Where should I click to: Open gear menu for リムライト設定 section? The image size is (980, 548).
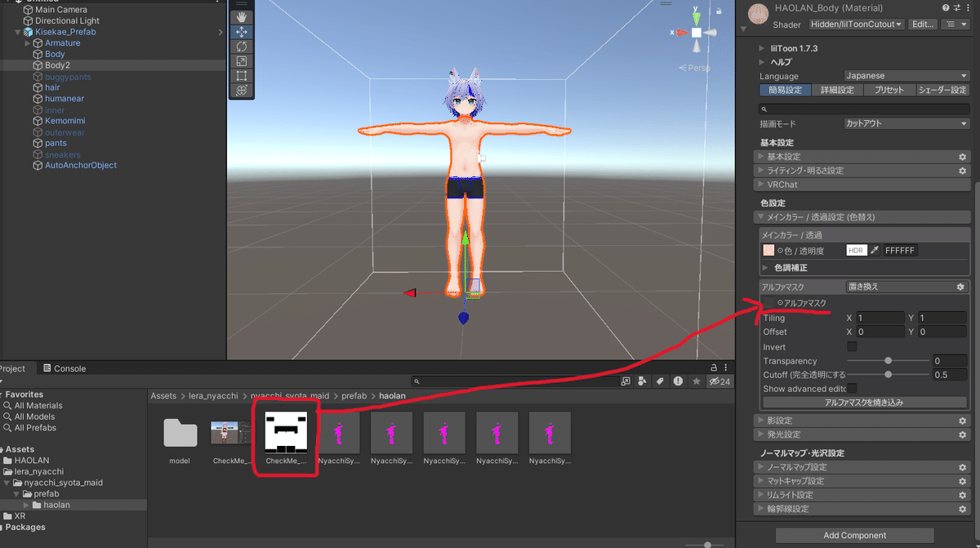962,495
